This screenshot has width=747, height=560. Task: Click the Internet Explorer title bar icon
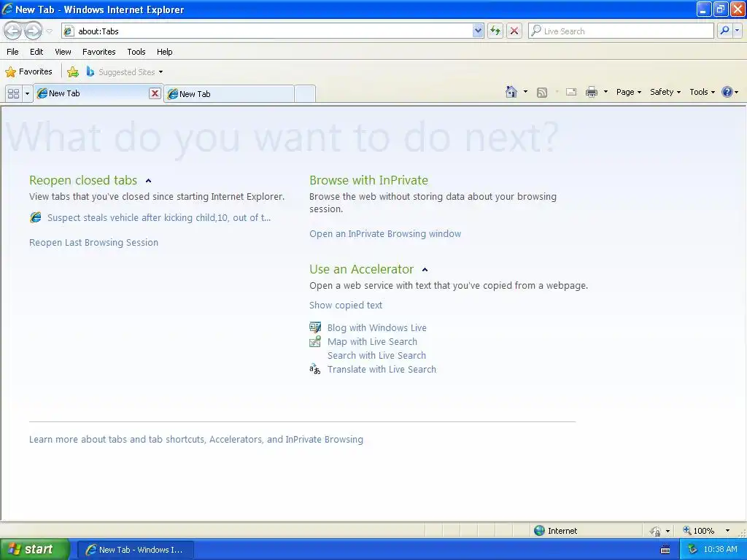coord(7,9)
